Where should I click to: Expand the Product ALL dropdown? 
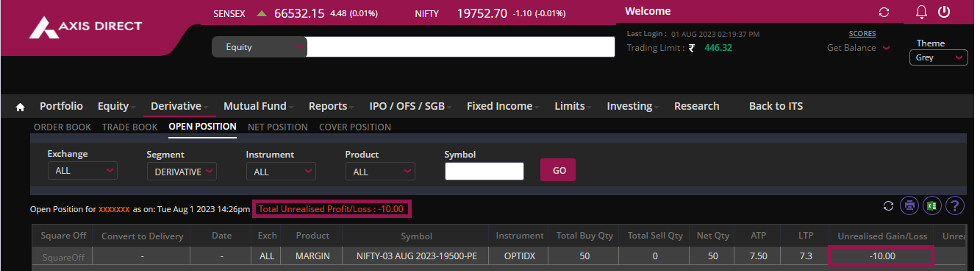point(380,171)
